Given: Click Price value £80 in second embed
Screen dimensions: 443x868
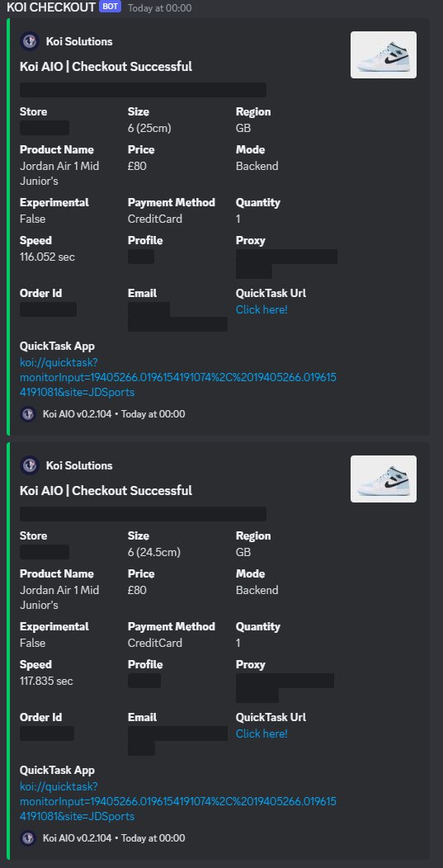Looking at the screenshot, I should [x=137, y=590].
